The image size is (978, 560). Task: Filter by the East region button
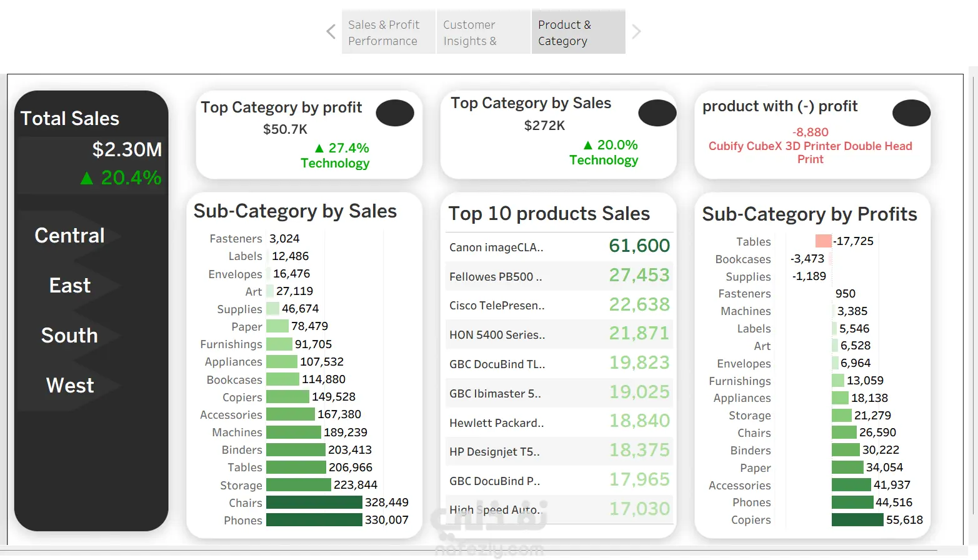pyautogui.click(x=70, y=286)
